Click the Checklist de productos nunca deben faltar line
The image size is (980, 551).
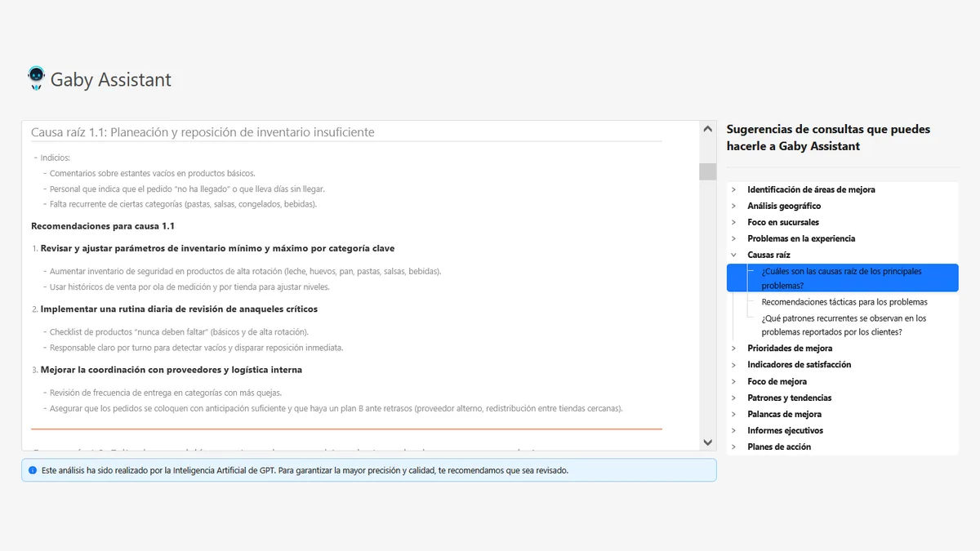pyautogui.click(x=179, y=332)
